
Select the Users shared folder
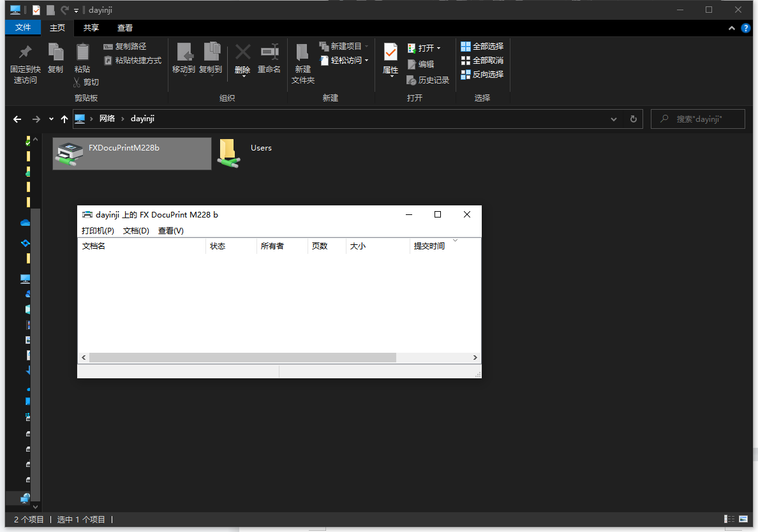coord(246,153)
